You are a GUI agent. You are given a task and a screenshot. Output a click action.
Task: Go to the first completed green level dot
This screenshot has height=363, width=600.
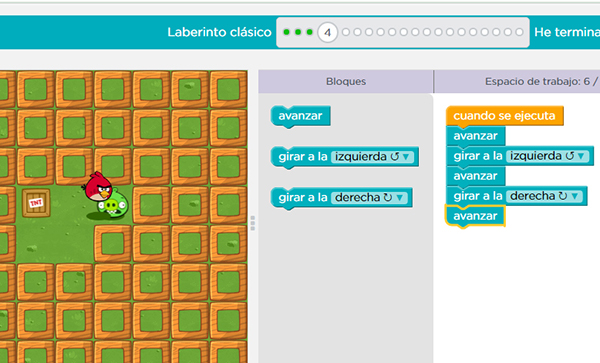point(286,32)
